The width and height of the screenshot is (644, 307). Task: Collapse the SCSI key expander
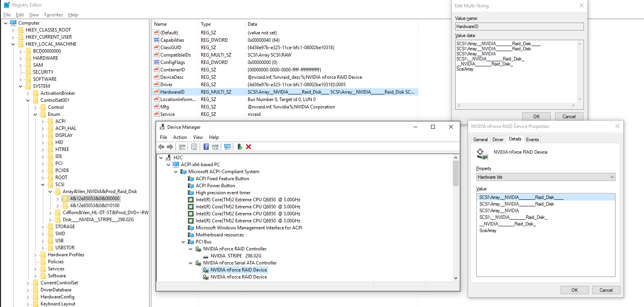tap(43, 185)
